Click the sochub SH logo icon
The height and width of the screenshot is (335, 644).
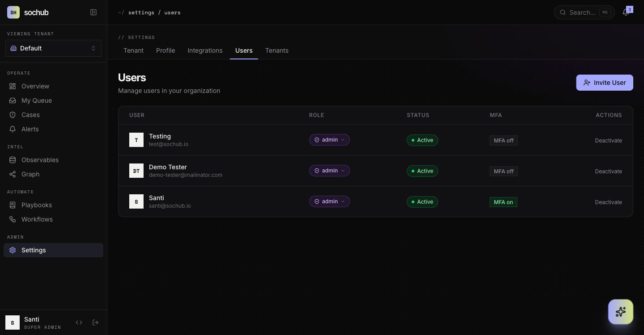tap(13, 13)
